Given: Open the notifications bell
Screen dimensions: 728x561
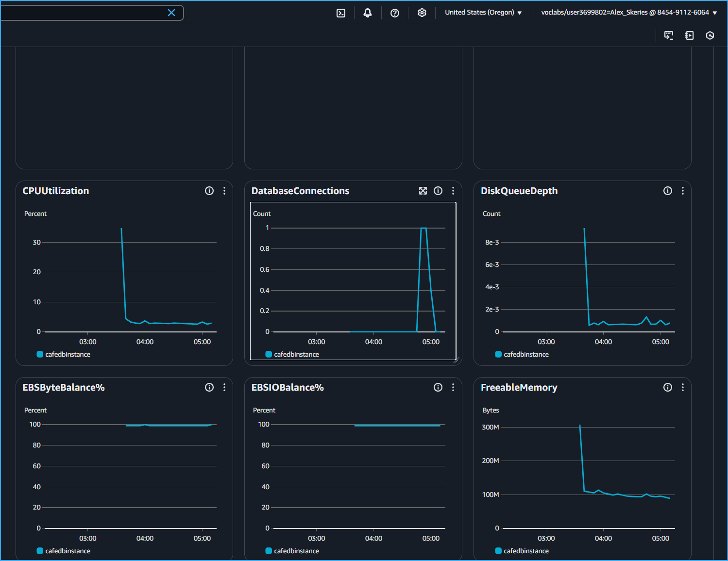Looking at the screenshot, I should [x=367, y=13].
